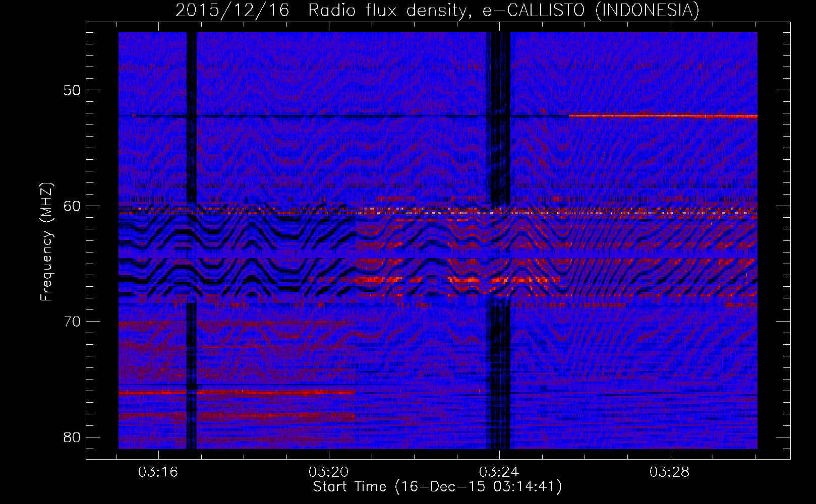Click the 'Frequency (MHZ)' axis label
Screen dimensions: 816x504
point(46,242)
